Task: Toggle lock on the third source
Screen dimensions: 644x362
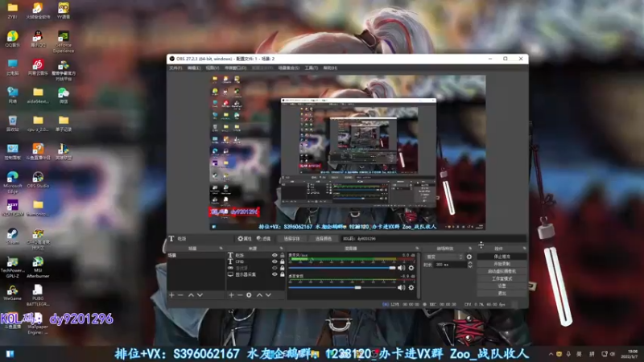Action: [283, 268]
